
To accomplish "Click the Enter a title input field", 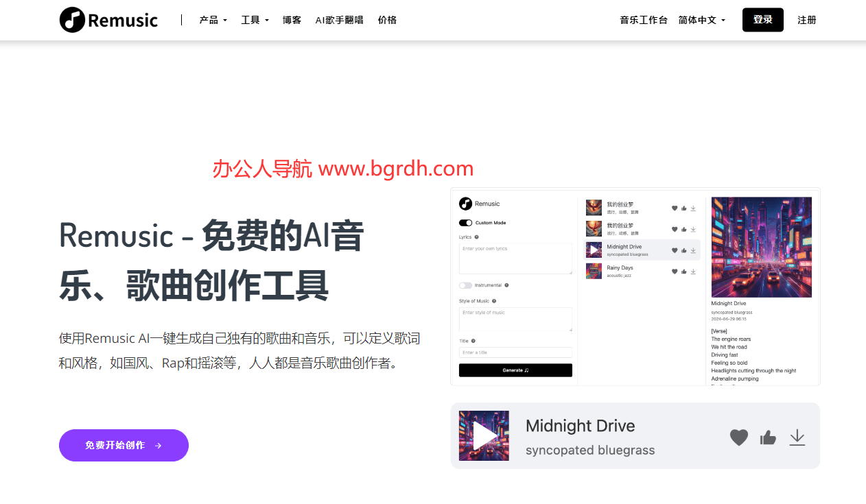I will [x=515, y=352].
